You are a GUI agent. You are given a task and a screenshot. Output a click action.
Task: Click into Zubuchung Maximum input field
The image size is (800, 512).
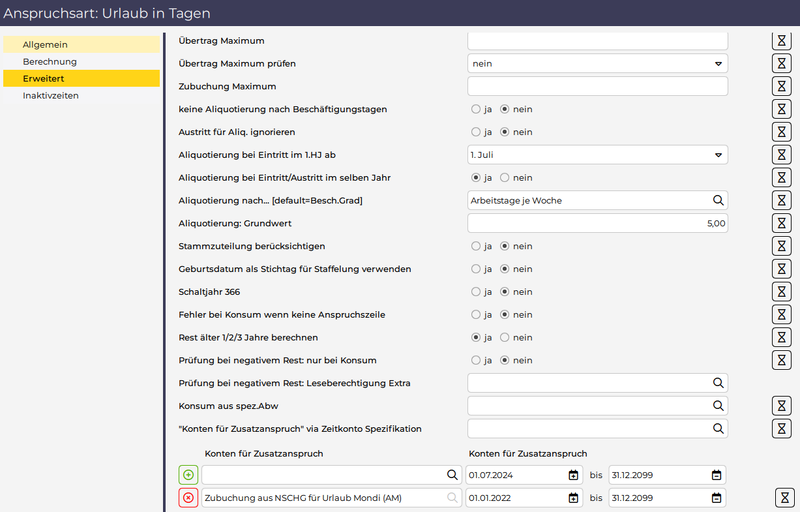tap(597, 86)
